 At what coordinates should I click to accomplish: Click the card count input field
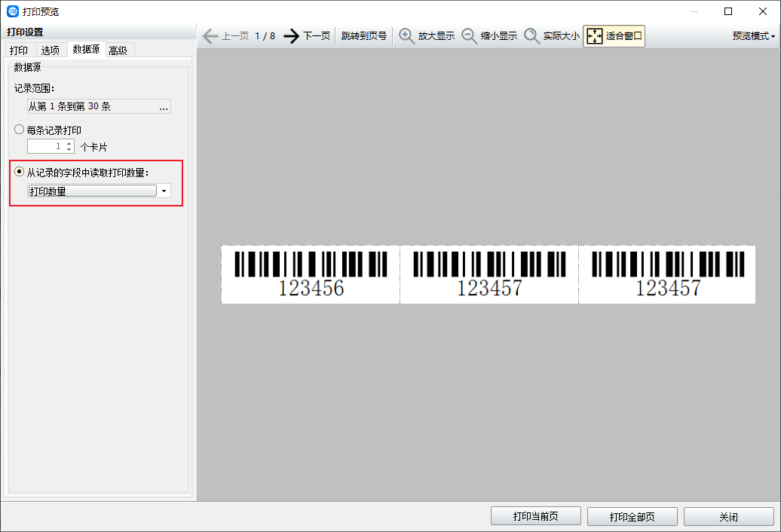46,146
